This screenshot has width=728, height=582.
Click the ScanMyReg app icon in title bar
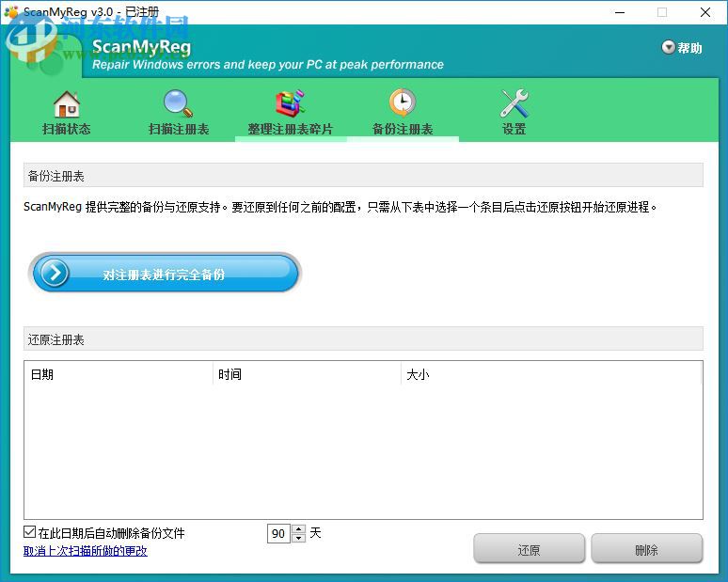click(x=11, y=11)
